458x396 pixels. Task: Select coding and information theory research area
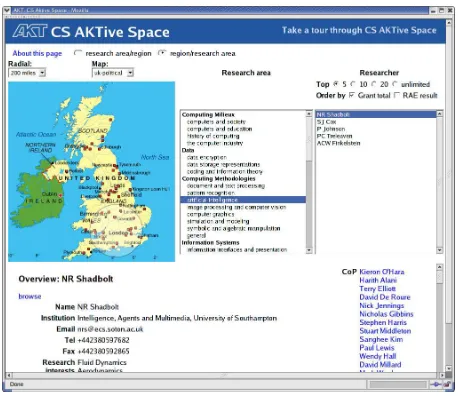pyautogui.click(x=225, y=172)
